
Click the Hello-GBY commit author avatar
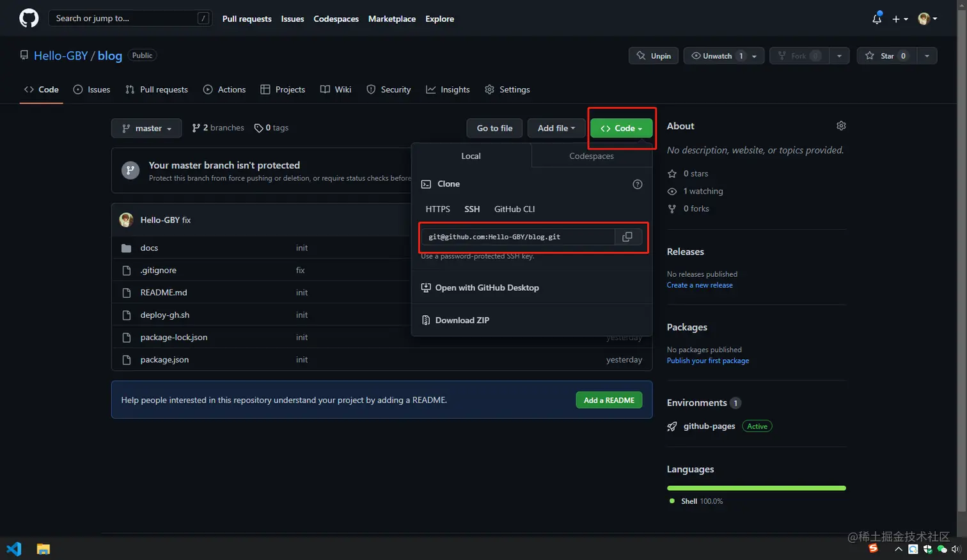pyautogui.click(x=127, y=220)
